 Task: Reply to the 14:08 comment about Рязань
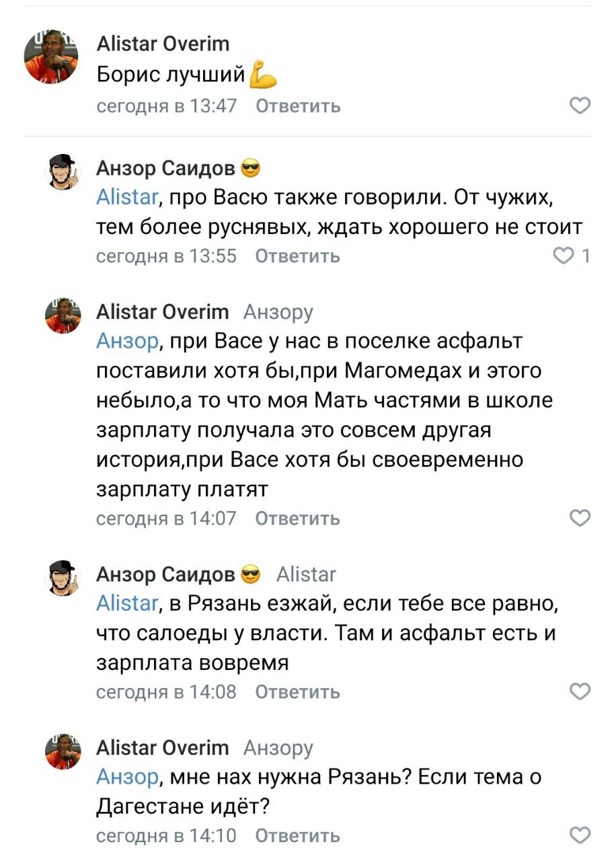(298, 691)
